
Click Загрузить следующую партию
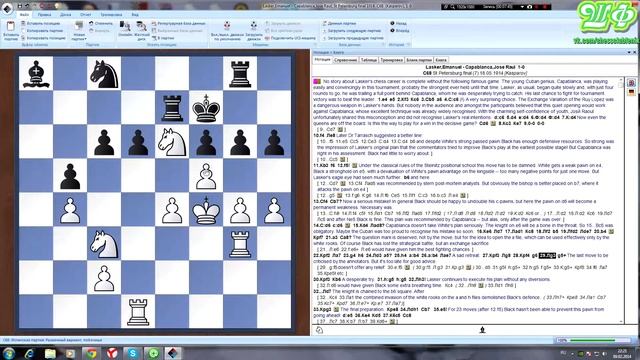click(x=351, y=31)
